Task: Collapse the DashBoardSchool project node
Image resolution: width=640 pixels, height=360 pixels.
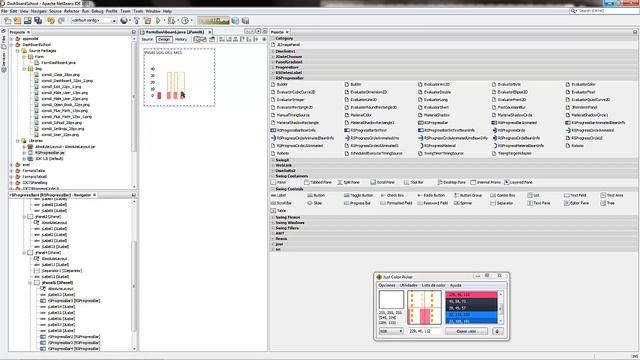Action: (x=12, y=44)
